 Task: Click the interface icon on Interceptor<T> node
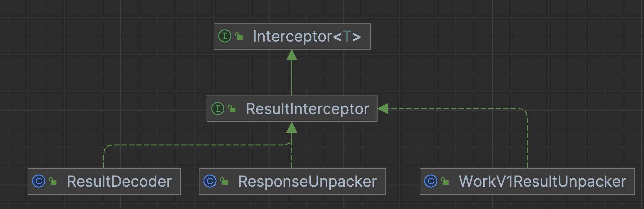225,36
